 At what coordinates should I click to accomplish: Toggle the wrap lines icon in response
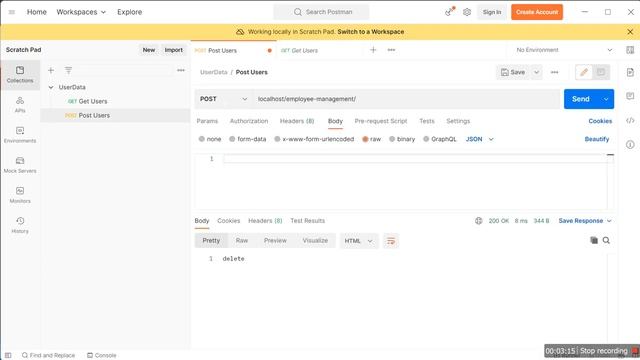(391, 241)
